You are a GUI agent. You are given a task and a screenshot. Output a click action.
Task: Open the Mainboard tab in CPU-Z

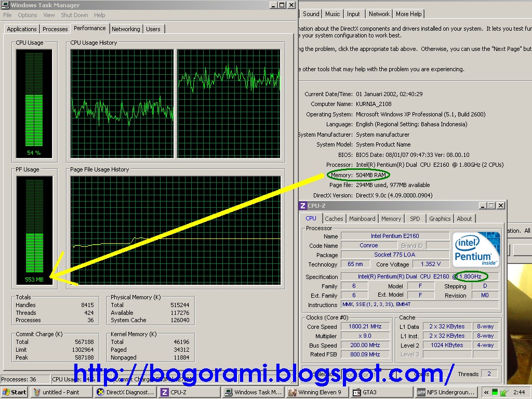pos(362,219)
